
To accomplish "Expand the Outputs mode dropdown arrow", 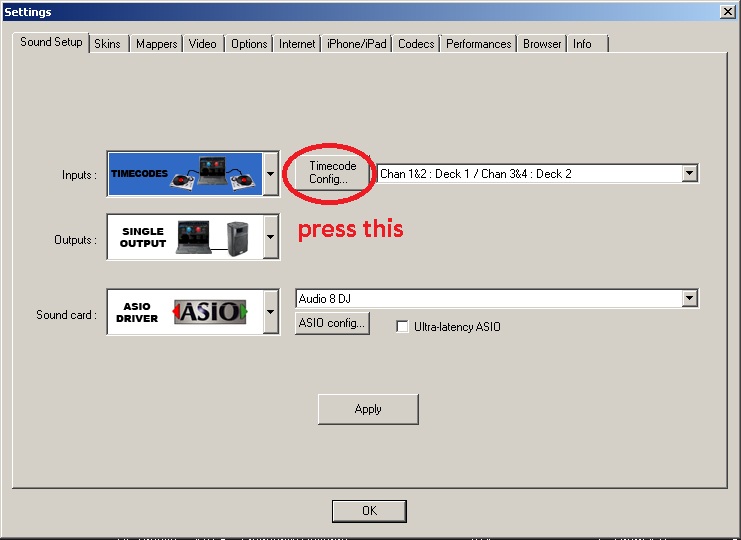I will tap(271, 239).
